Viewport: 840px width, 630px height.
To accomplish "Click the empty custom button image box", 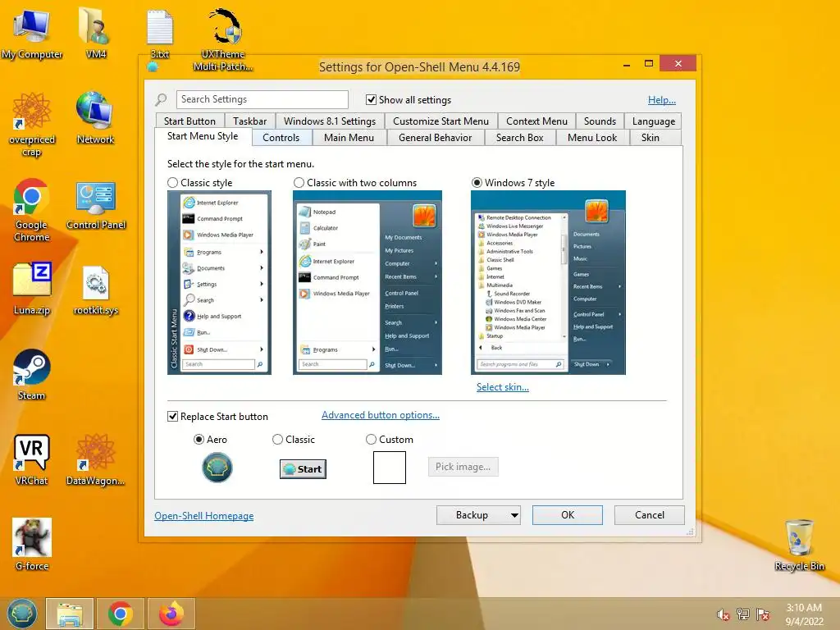I will (x=390, y=467).
